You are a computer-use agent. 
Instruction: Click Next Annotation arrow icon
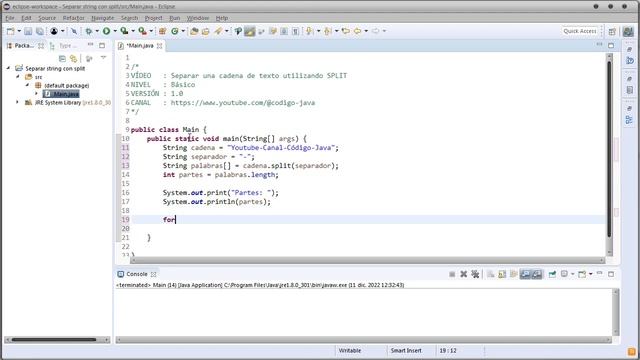click(x=309, y=31)
